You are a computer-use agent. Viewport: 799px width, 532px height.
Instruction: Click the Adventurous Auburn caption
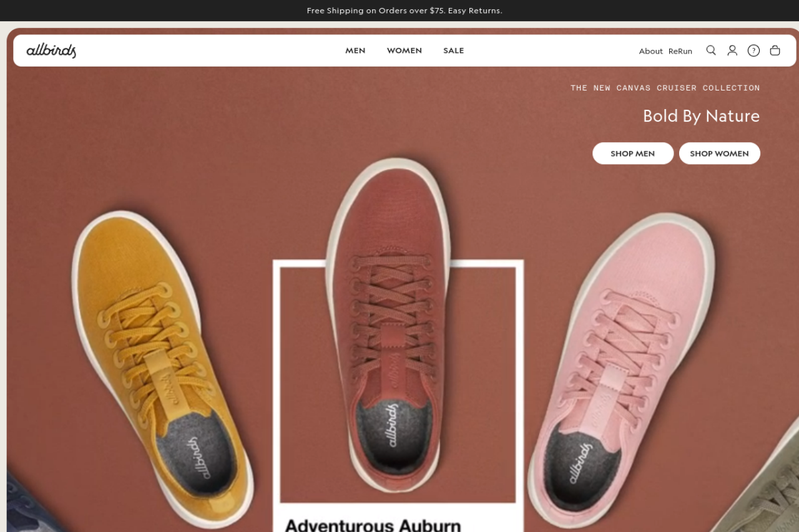(373, 525)
